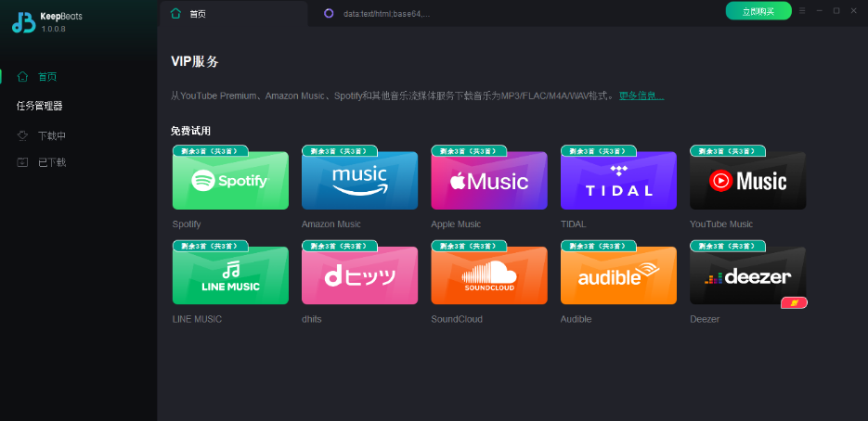Click remaining-songs badge on Spotify card

click(211, 150)
